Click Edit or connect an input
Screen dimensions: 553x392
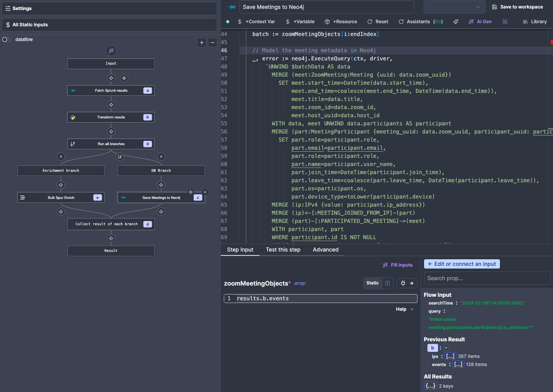tap(462, 264)
